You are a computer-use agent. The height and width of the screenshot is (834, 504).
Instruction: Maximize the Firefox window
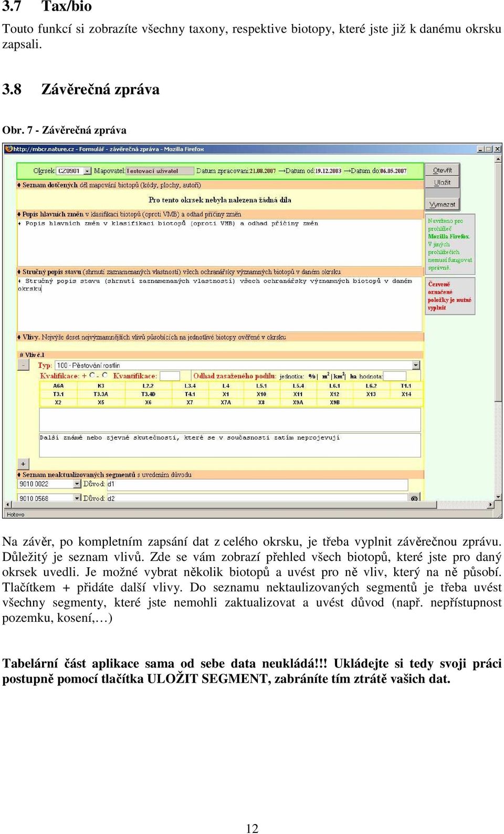click(x=488, y=149)
